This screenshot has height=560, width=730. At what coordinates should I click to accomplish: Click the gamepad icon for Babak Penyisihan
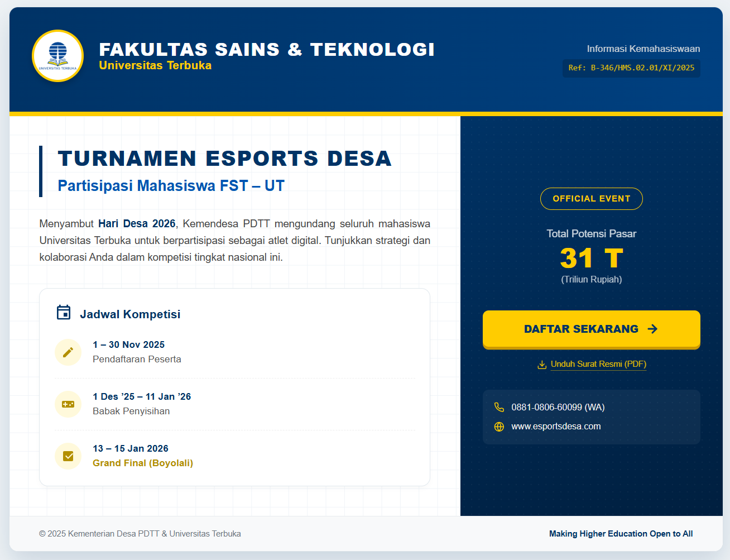tap(68, 404)
